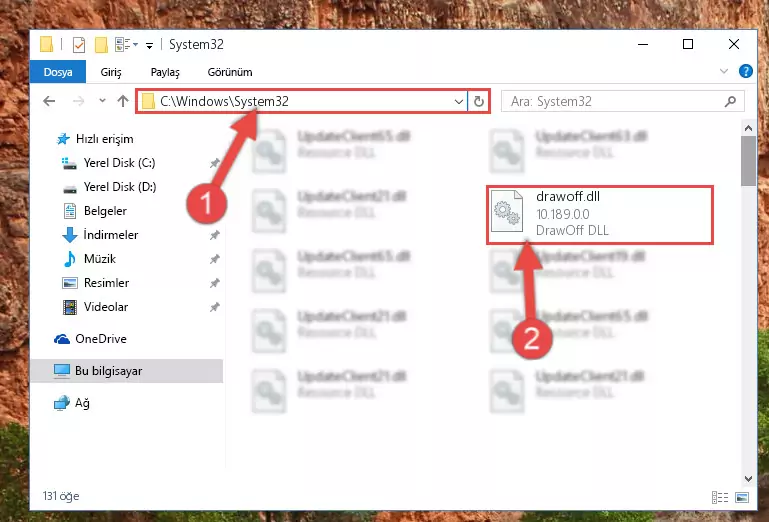The image size is (769, 522).
Task: Switch to the Görünüm ribbon tab
Action: coord(230,72)
